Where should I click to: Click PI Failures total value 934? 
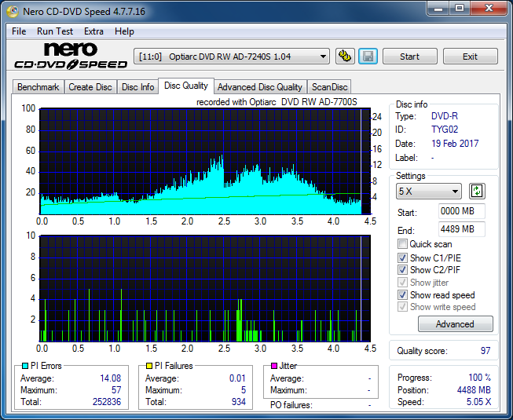point(239,402)
